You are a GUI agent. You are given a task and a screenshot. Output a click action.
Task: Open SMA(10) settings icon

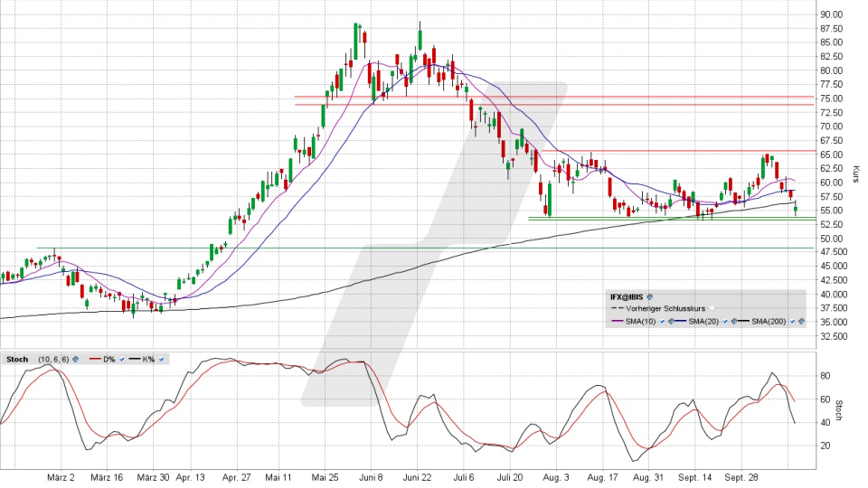[671, 322]
